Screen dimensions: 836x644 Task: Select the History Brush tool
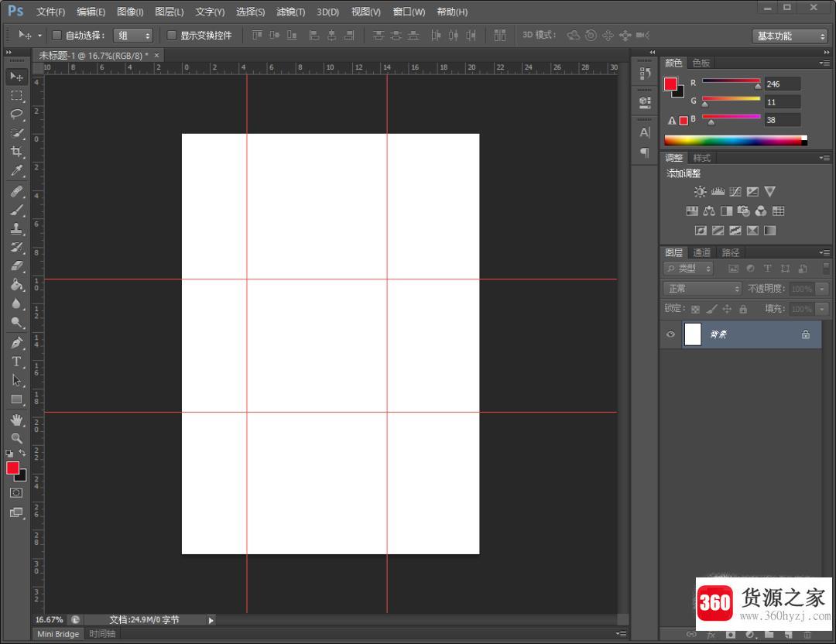[x=16, y=248]
